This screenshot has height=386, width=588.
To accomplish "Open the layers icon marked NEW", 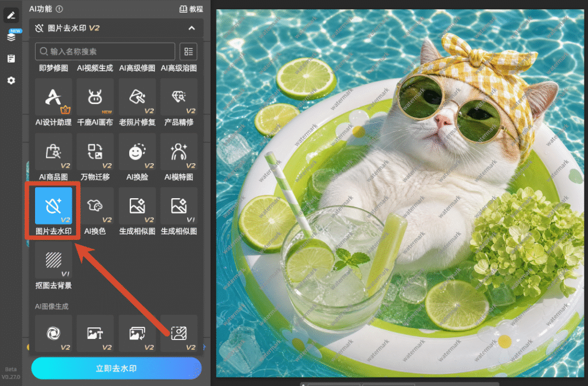I will (11, 37).
